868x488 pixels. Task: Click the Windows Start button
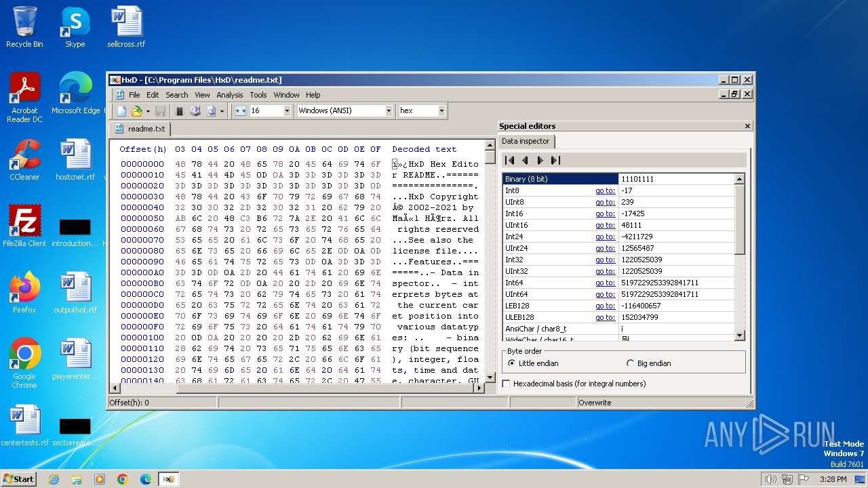(18, 479)
